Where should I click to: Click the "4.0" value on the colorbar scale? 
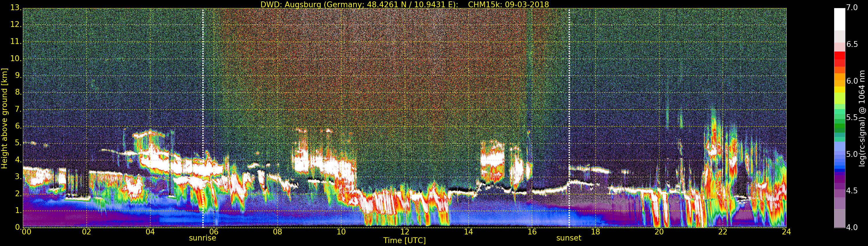click(x=852, y=227)
